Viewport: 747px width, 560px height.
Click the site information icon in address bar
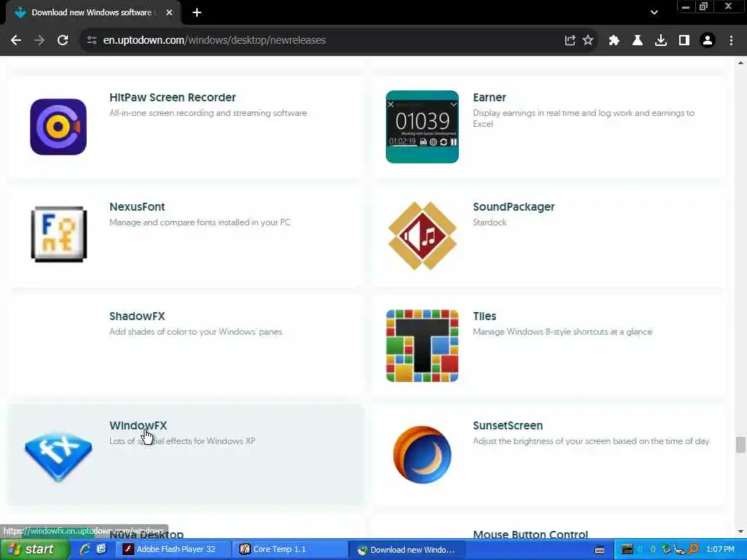pyautogui.click(x=92, y=41)
